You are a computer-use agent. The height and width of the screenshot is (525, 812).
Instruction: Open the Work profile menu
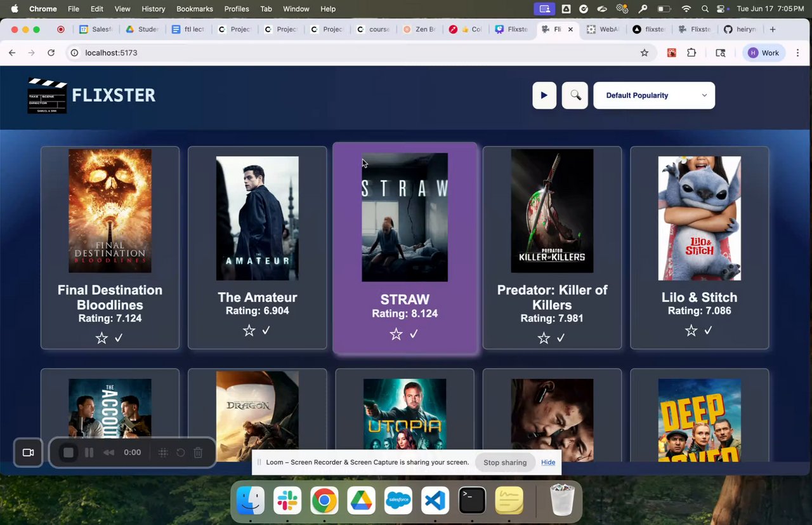[764, 53]
